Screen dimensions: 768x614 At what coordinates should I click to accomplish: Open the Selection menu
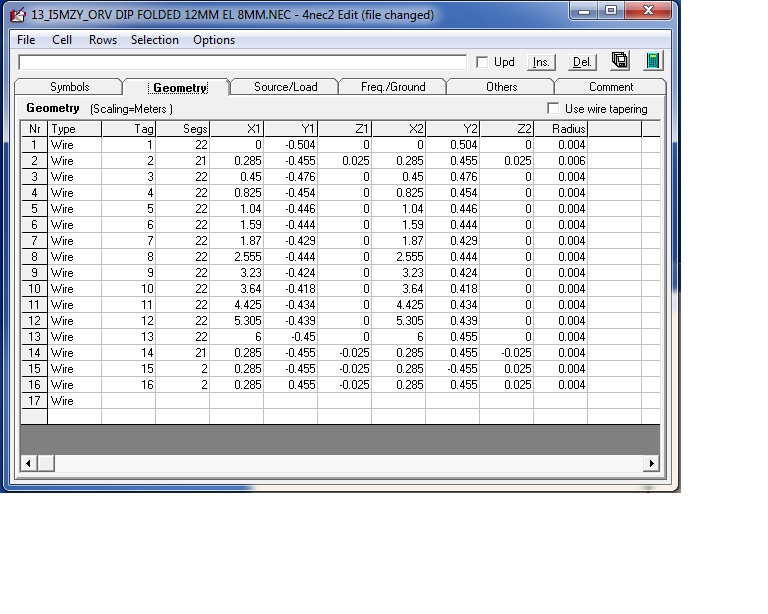click(x=155, y=40)
